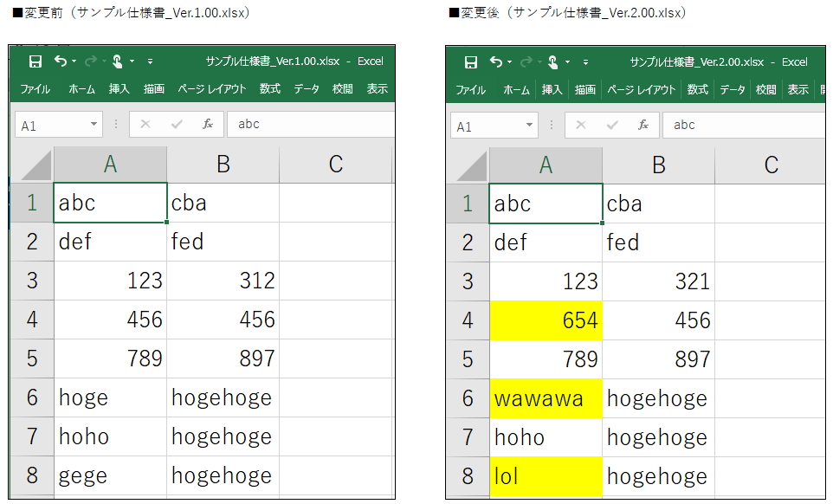Click Select All corner triangle in Ver.2.00
The width and height of the screenshot is (833, 504).
[471, 165]
